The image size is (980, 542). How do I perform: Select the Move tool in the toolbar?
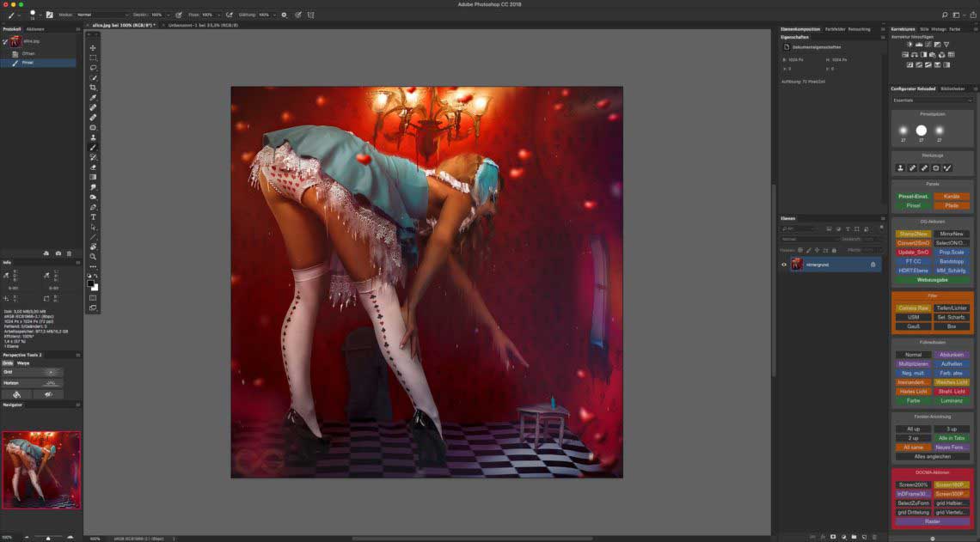pos(93,48)
